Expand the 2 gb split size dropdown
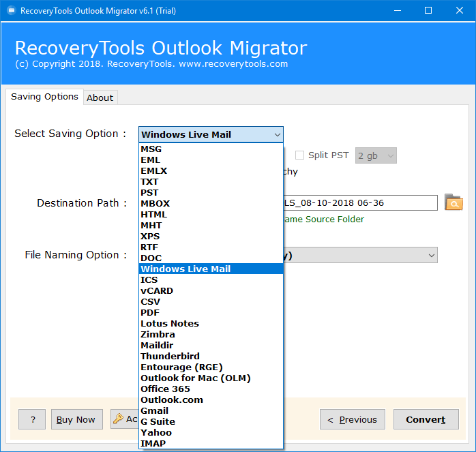This screenshot has width=476, height=452. click(x=376, y=155)
